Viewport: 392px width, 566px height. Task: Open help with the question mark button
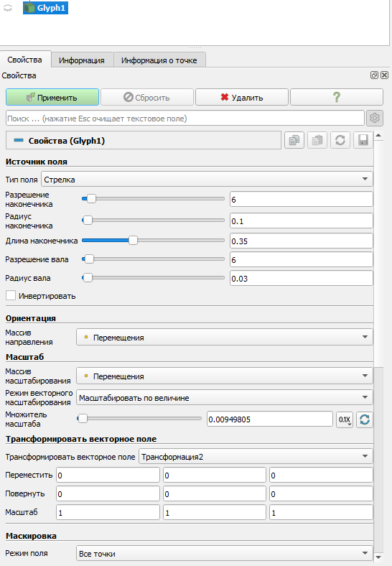[x=337, y=97]
